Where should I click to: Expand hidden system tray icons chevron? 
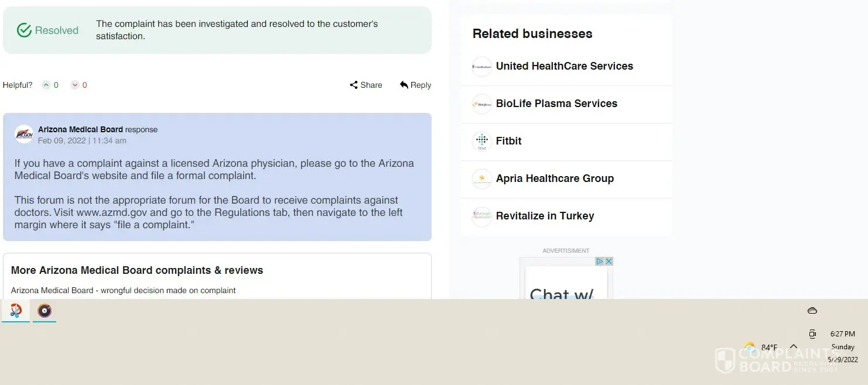coord(794,346)
